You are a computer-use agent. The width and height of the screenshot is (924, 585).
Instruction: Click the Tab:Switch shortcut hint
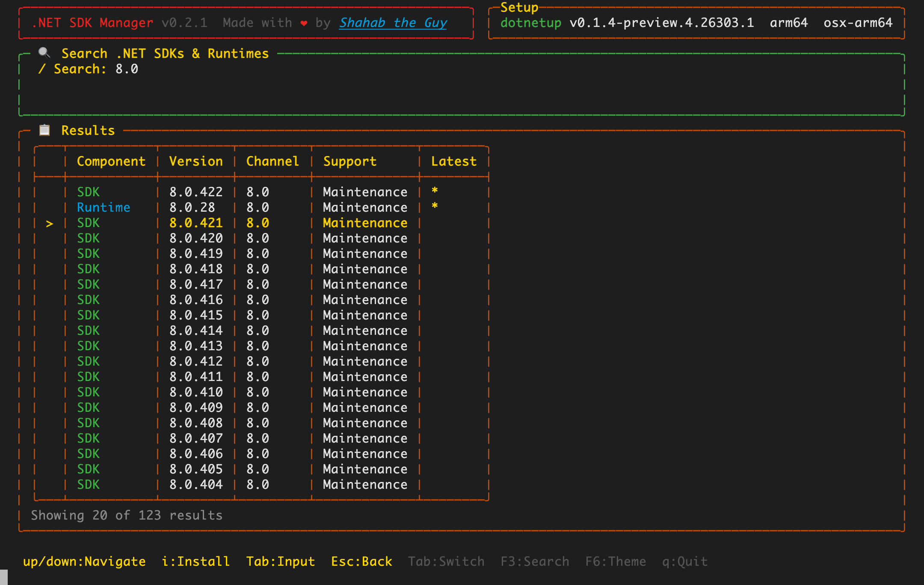click(446, 561)
